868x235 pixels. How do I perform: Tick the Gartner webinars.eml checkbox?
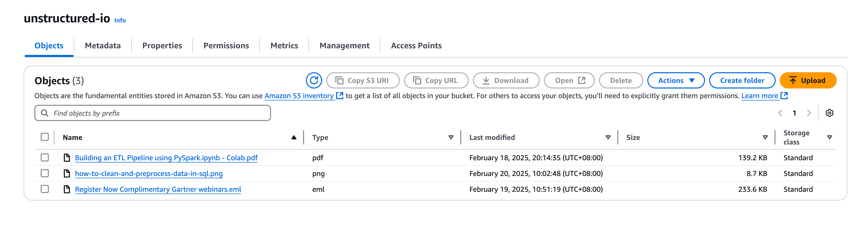[45, 189]
